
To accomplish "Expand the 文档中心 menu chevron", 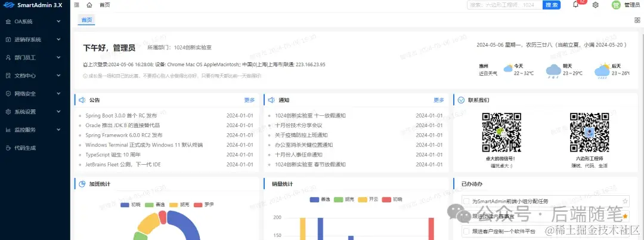I will (58, 76).
